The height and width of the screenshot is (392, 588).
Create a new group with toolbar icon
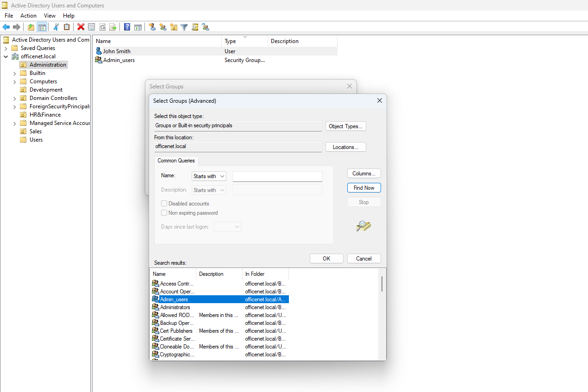point(163,27)
